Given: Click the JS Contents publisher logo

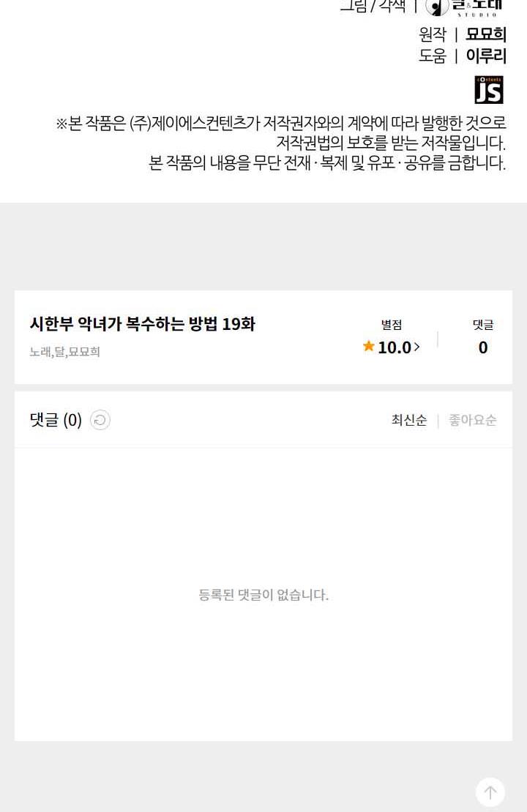Looking at the screenshot, I should pos(488,89).
